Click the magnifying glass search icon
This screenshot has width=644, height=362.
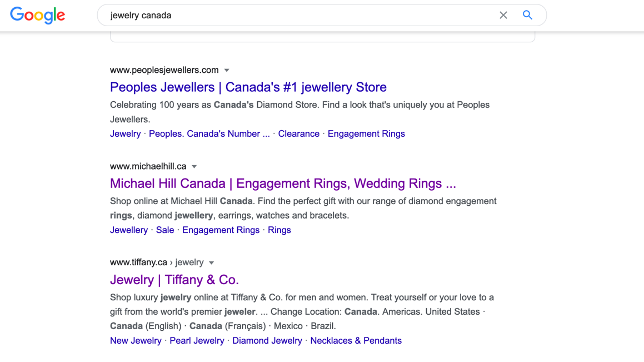[x=527, y=16]
